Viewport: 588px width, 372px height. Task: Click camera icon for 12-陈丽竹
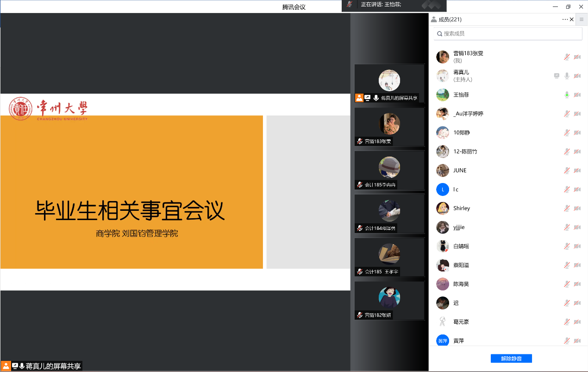577,152
